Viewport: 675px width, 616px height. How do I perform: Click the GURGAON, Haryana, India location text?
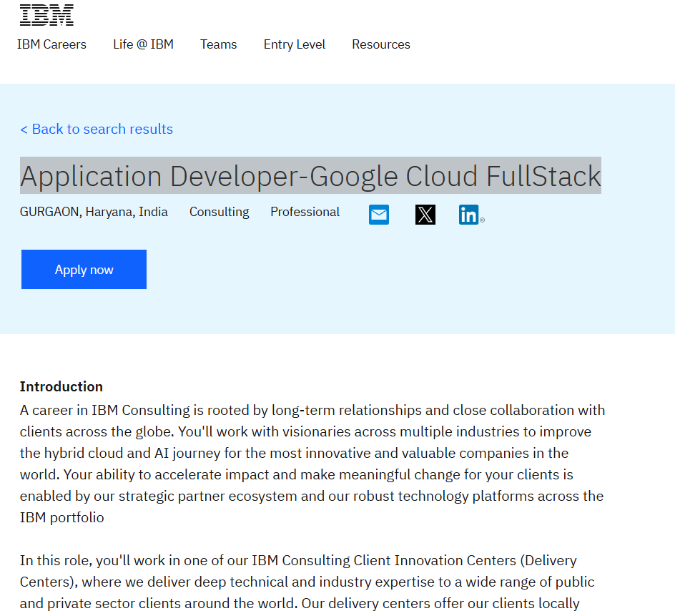94,212
